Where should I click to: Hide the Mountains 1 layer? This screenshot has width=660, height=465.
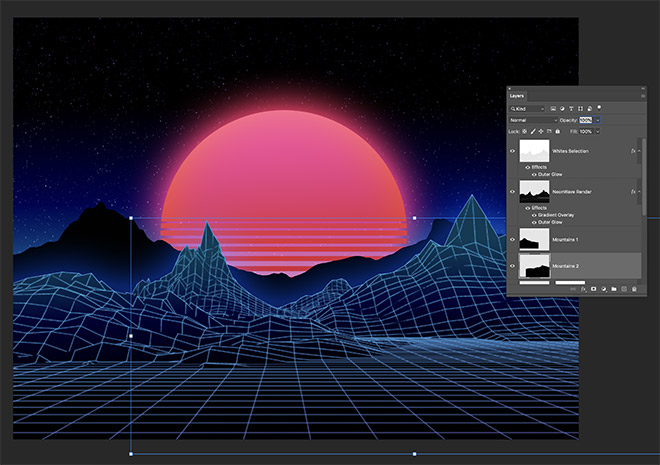513,240
